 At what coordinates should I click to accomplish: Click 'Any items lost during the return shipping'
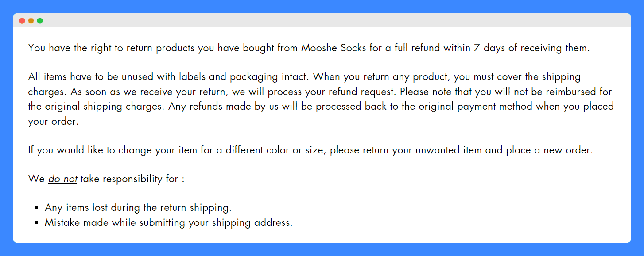(138, 207)
